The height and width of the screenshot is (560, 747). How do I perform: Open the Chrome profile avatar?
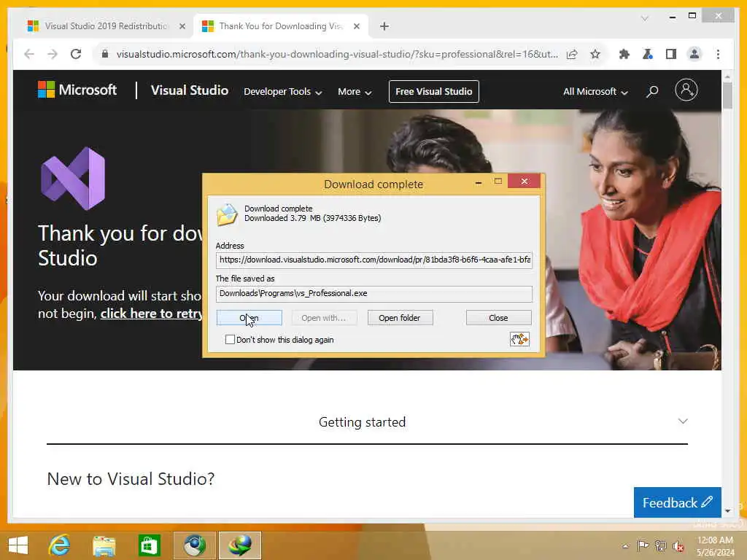pyautogui.click(x=694, y=54)
